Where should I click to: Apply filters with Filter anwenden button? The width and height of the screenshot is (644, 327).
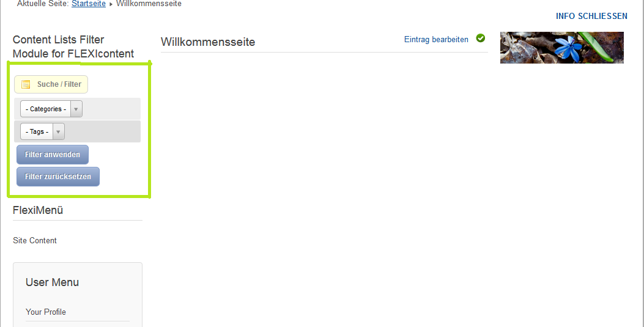pos(53,155)
